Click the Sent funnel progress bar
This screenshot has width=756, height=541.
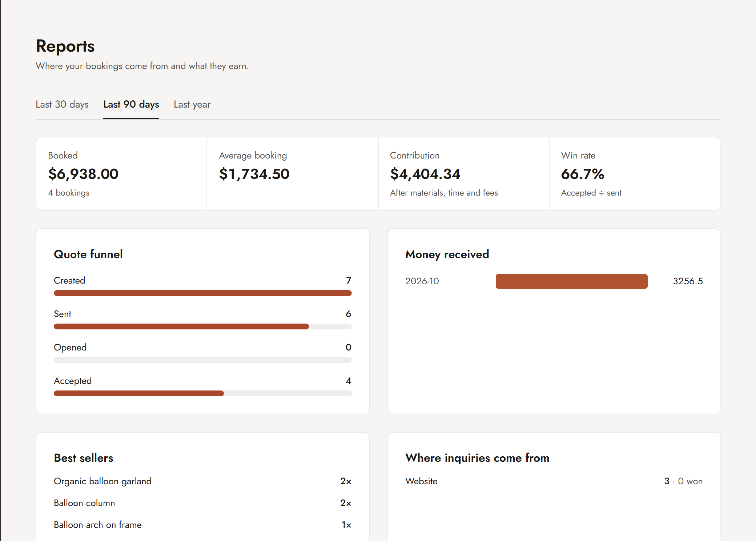(203, 326)
